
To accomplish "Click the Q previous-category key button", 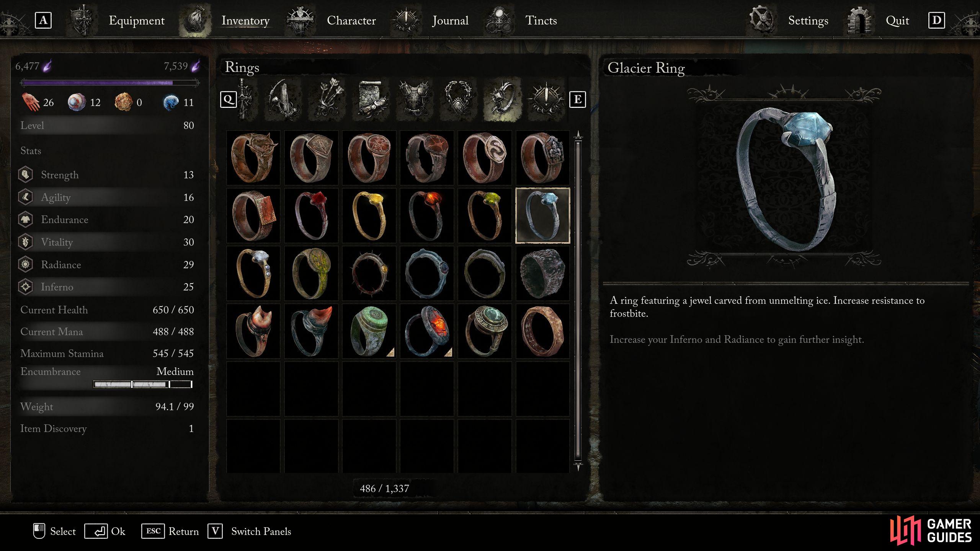I will pyautogui.click(x=228, y=99).
